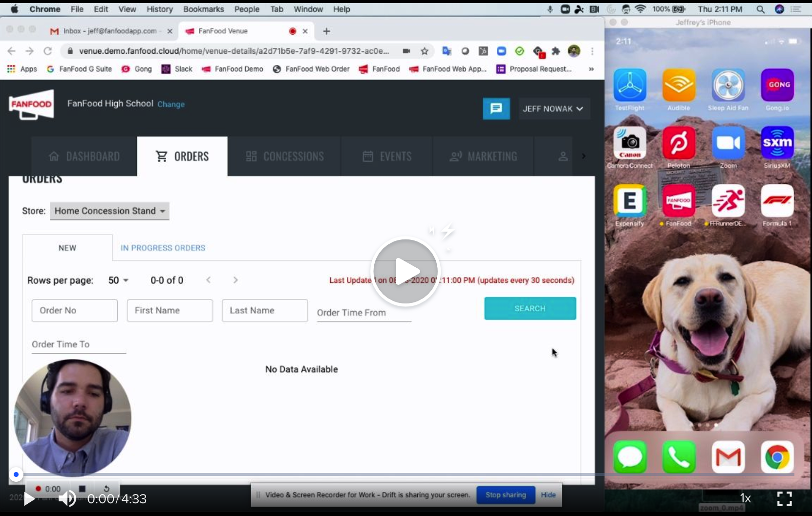Click the browser forward arrow

pos(29,51)
